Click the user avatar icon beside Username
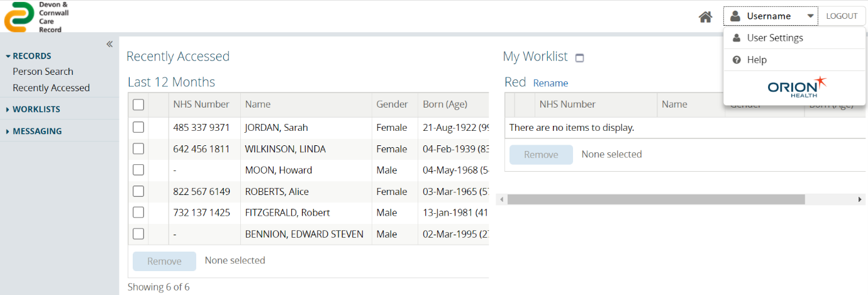 pyautogui.click(x=735, y=16)
